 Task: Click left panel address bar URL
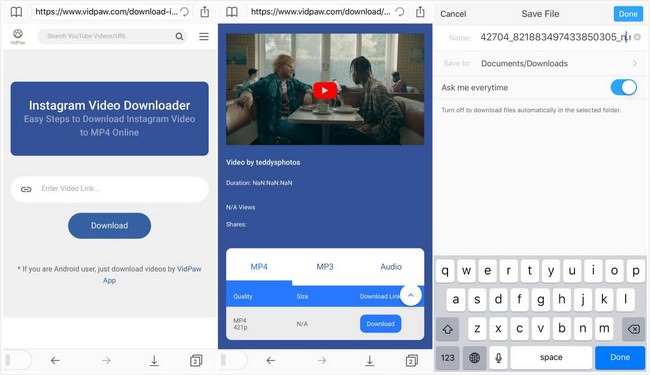click(106, 12)
